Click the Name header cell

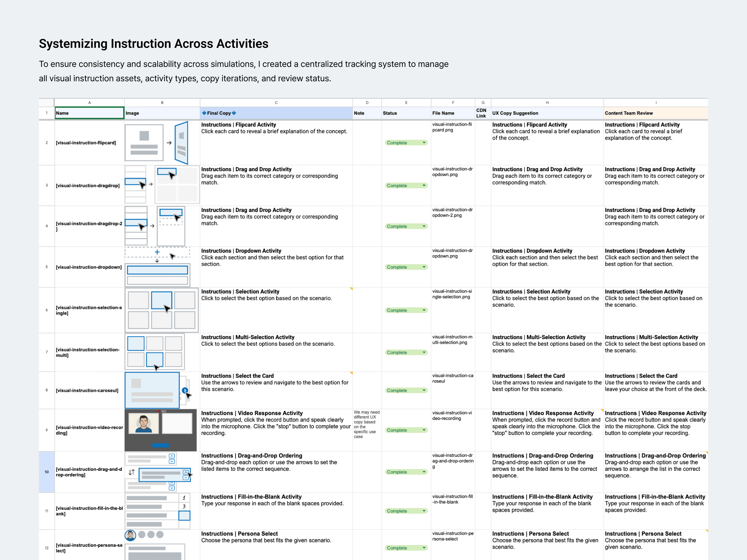(89, 113)
